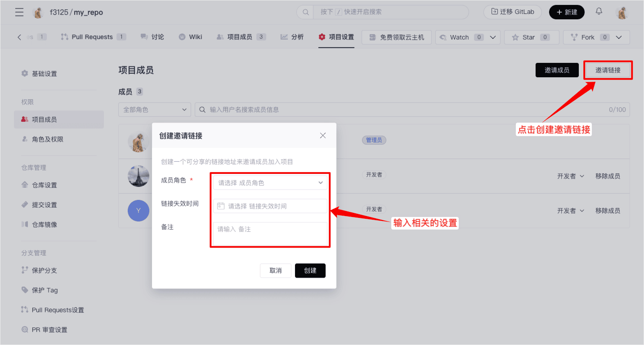Open Roles and Permissions in sidebar
This screenshot has height=345, width=644.
pos(47,139)
